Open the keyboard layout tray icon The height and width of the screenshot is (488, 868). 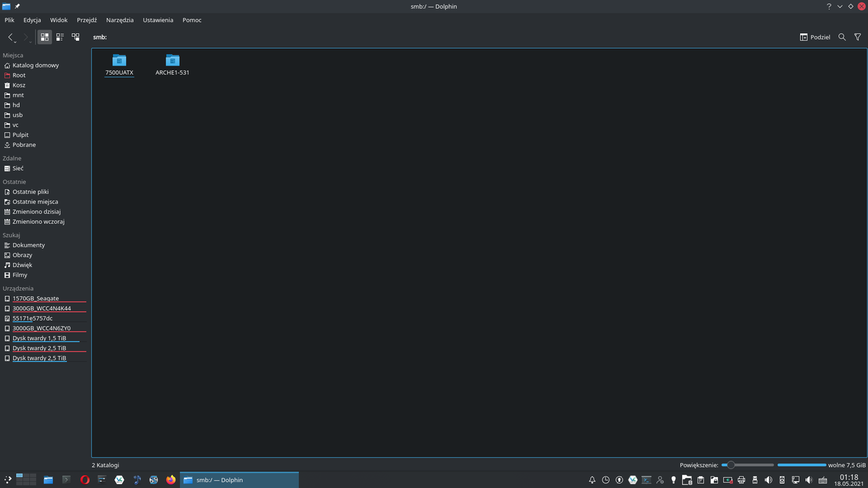coord(823,480)
